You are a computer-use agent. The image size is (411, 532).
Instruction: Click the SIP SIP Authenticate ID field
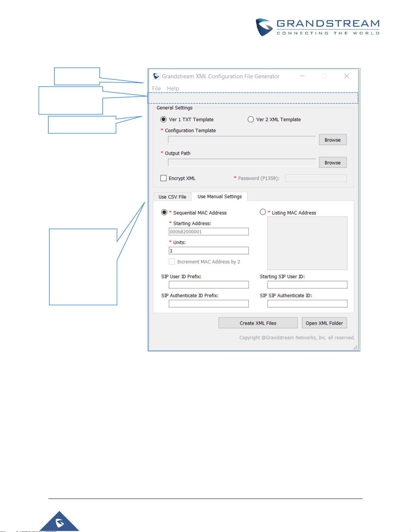coord(307,304)
